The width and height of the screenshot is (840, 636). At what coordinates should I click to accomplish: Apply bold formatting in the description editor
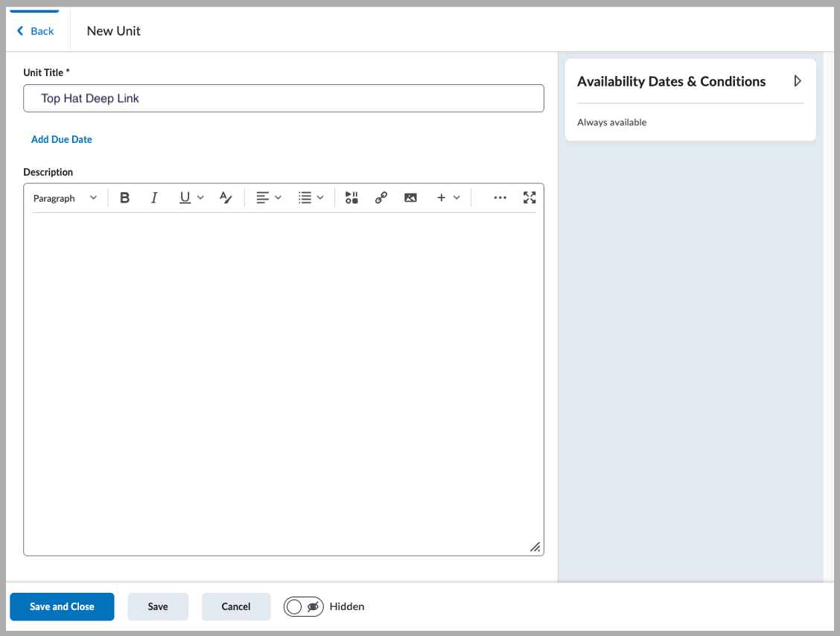tap(124, 197)
